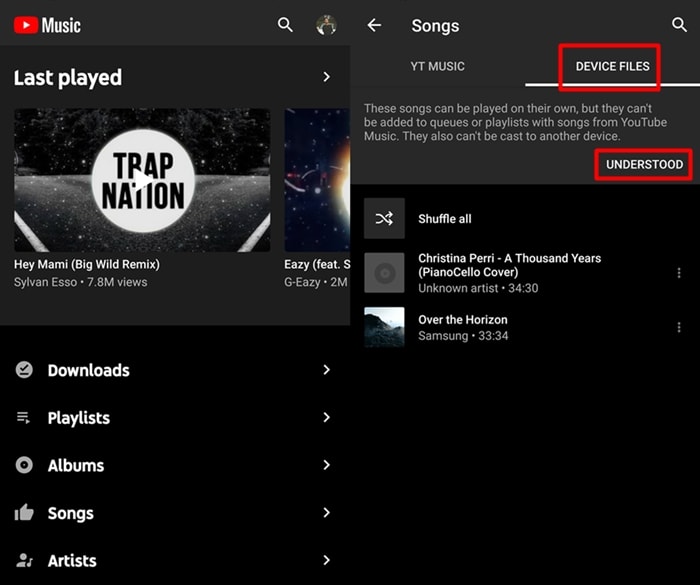Switch to the DEVICE FILES tab
This screenshot has height=585, width=700.
tap(612, 67)
